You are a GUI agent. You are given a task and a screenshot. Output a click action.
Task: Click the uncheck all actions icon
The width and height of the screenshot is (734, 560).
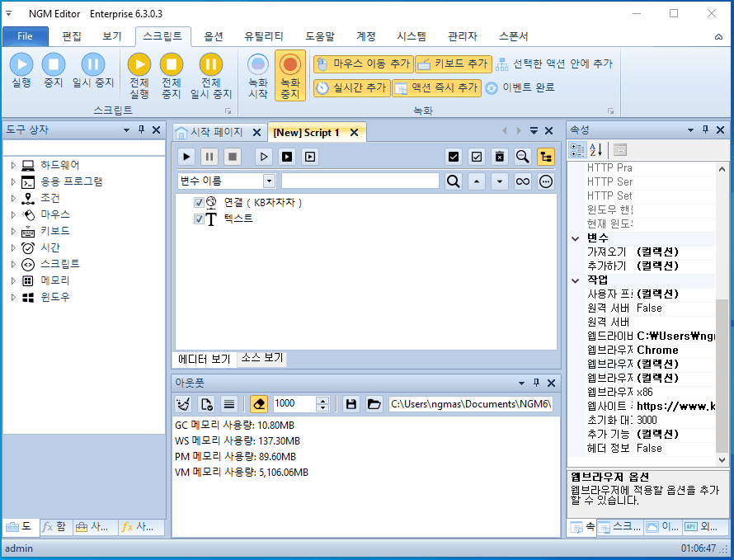(477, 157)
